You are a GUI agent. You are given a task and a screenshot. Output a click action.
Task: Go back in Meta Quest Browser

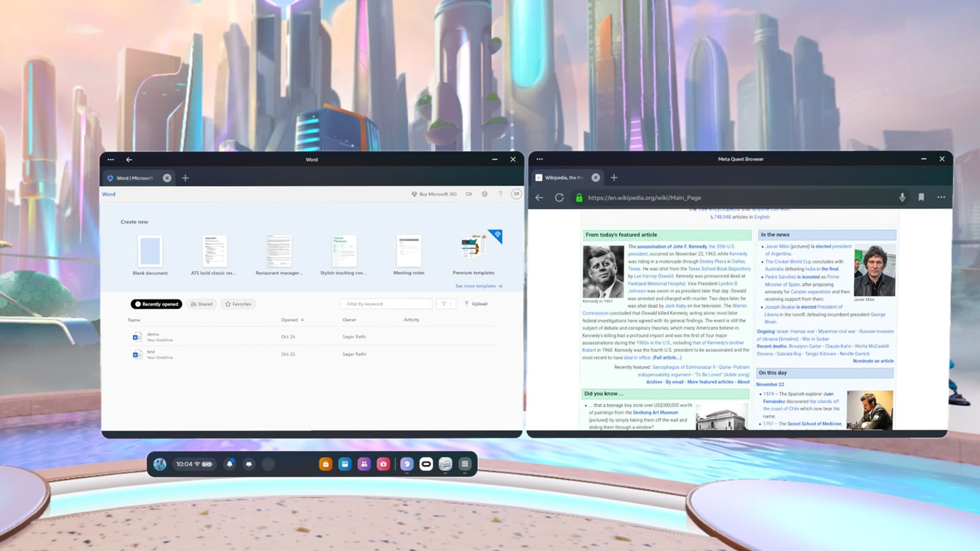click(540, 197)
